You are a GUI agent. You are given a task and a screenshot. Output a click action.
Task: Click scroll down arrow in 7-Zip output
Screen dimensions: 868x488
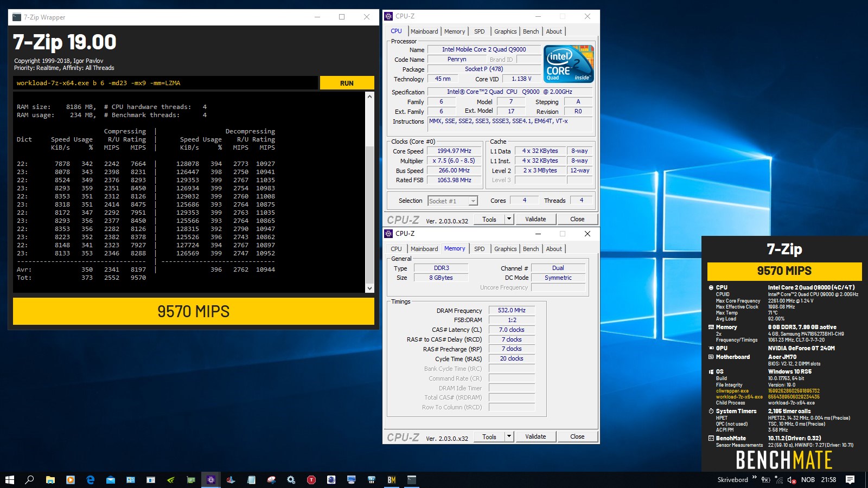pyautogui.click(x=369, y=288)
